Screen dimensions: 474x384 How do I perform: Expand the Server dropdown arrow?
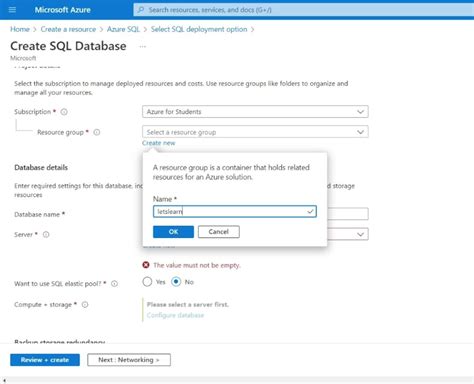click(360, 234)
